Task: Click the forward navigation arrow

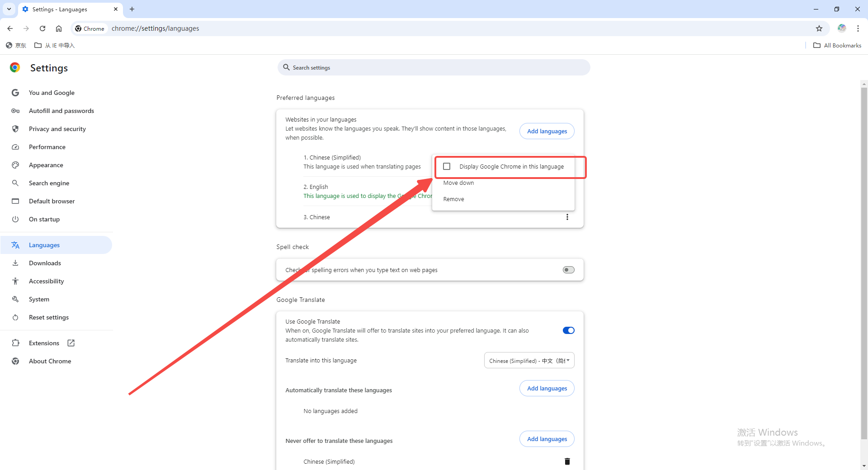Action: tap(26, 28)
